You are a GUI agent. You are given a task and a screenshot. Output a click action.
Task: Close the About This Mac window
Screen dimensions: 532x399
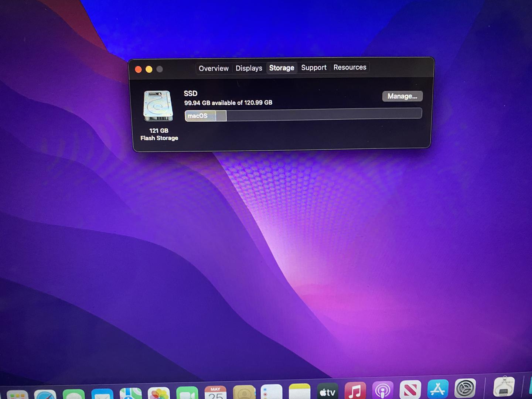tap(139, 69)
